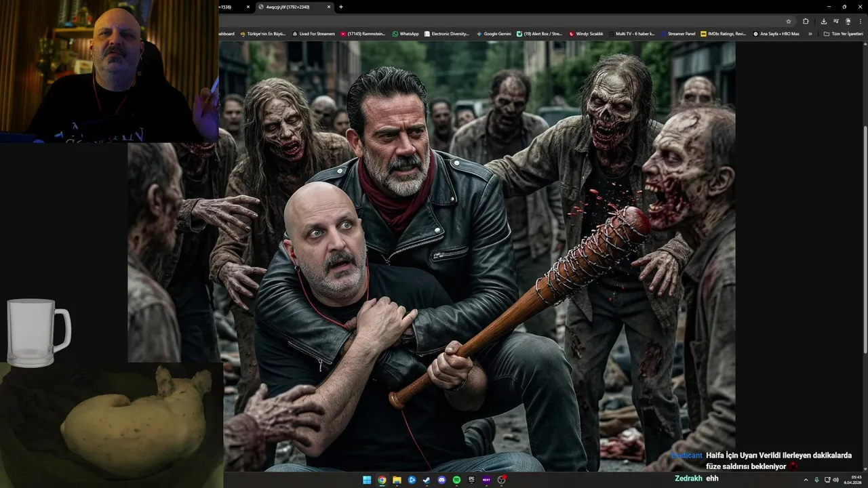Open the Windy: Sıcaklık bookmark
Screen dimensions: 868x488
(586, 33)
